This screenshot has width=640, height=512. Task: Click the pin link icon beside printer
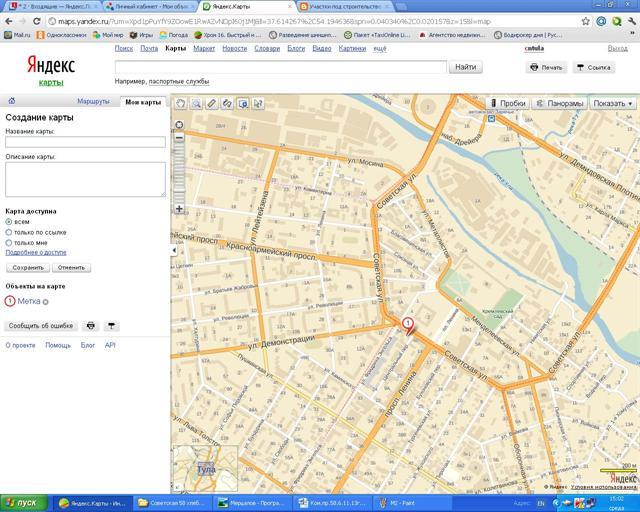point(111,326)
